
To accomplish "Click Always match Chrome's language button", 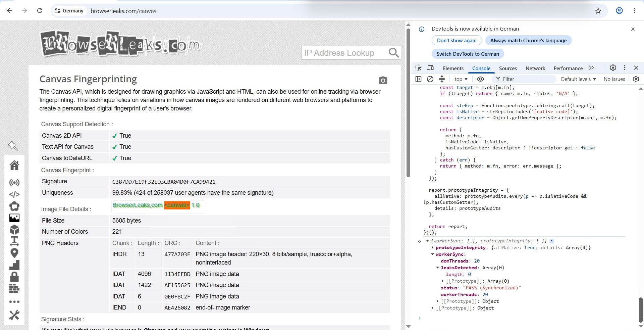I will (528, 40).
